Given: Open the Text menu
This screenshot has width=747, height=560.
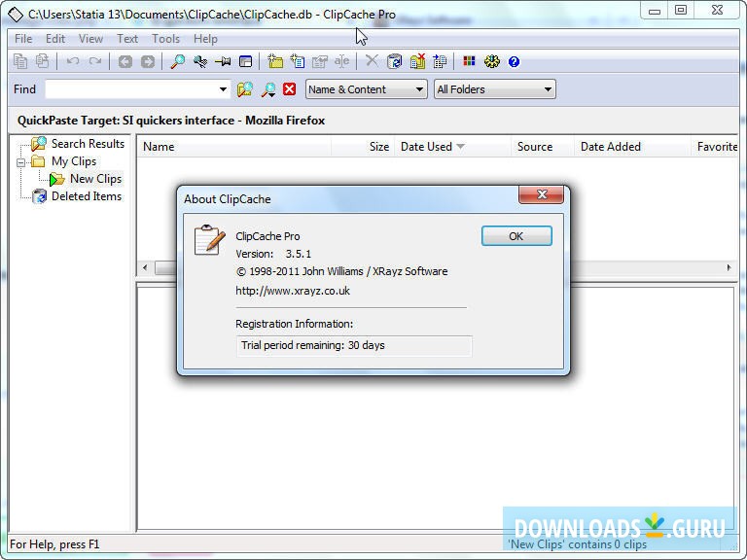Looking at the screenshot, I should (127, 39).
